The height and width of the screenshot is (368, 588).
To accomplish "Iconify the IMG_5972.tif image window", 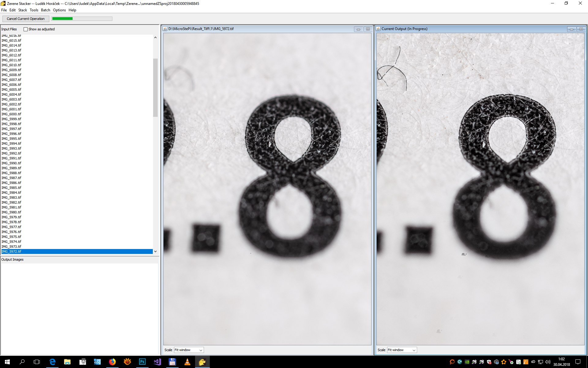I will tap(358, 29).
